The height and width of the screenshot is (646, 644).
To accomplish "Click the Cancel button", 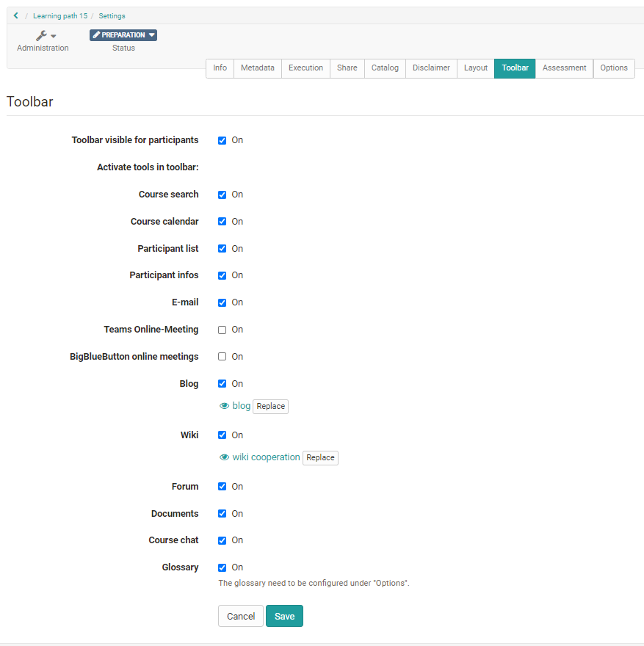I will coord(240,616).
